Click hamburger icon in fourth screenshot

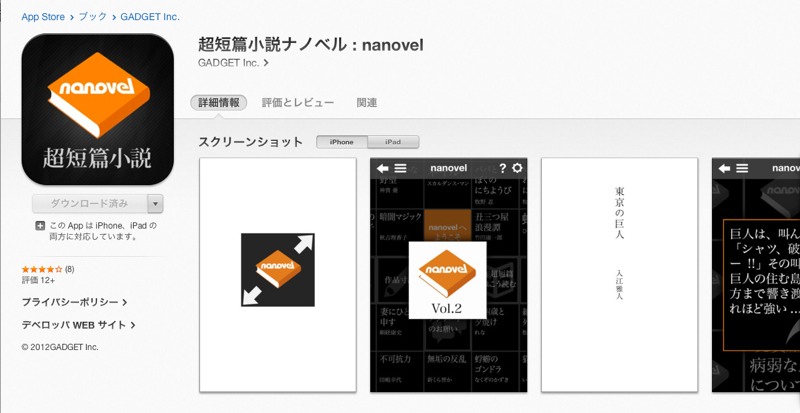coord(742,168)
